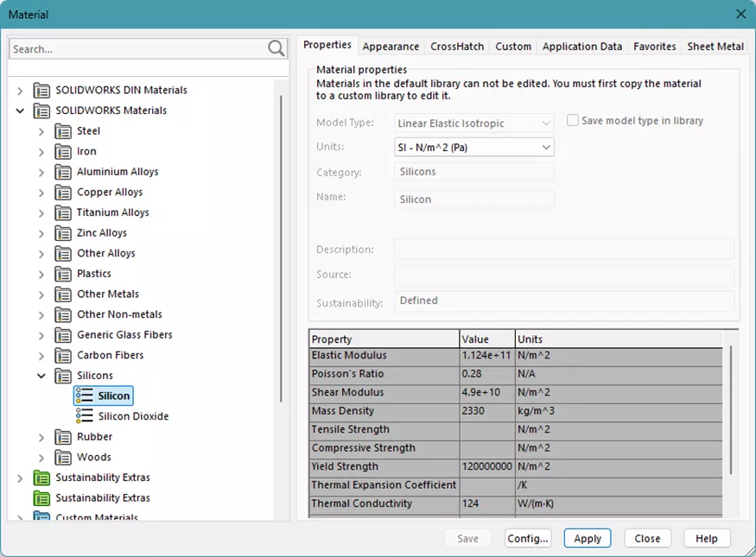Click the Apply button
The width and height of the screenshot is (756, 557).
point(588,537)
